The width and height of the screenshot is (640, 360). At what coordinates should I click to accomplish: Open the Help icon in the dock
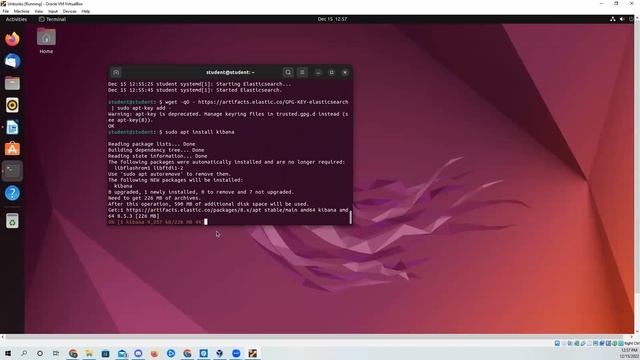click(12, 193)
